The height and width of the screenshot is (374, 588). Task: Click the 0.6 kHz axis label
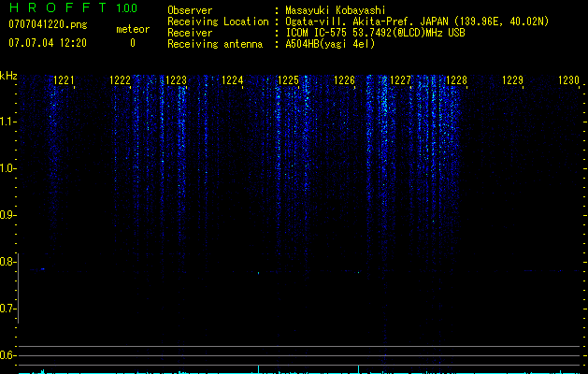coord(6,355)
